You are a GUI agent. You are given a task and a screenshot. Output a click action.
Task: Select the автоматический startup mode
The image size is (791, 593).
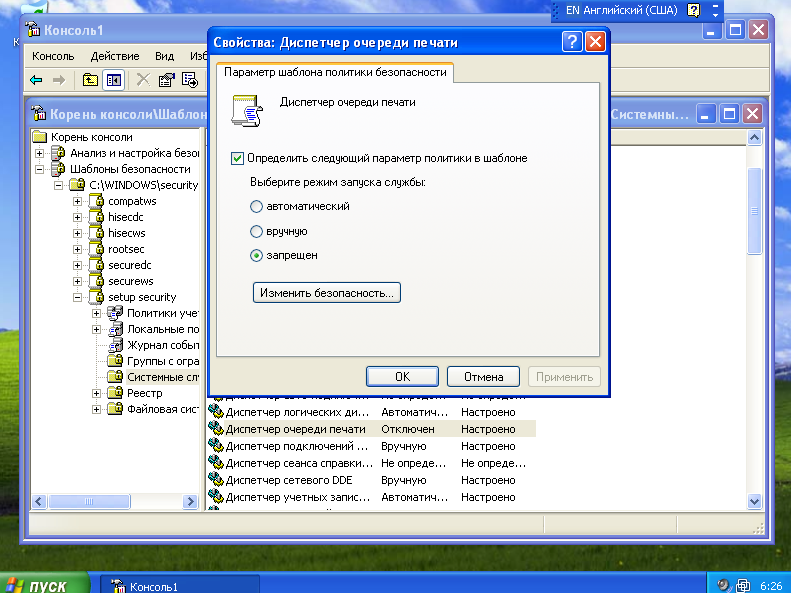pos(256,206)
